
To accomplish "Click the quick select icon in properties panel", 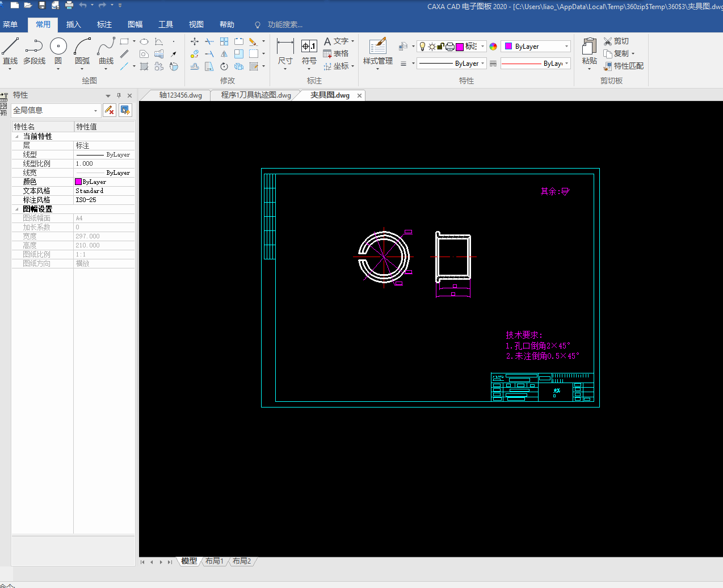I will [125, 110].
